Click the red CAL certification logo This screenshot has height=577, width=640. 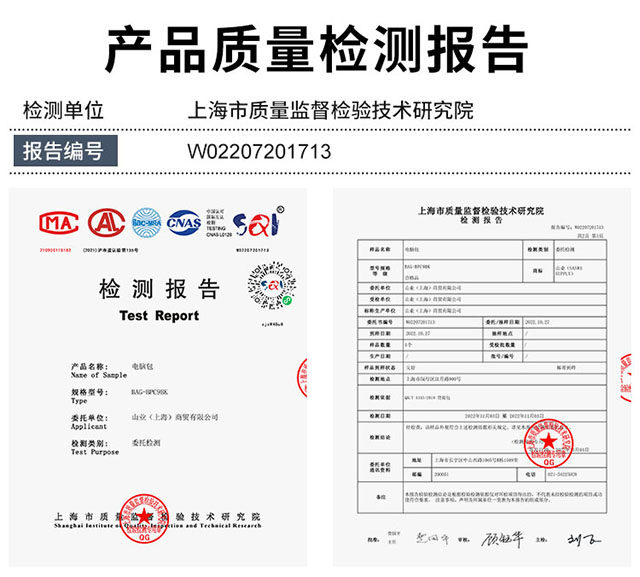point(107,222)
